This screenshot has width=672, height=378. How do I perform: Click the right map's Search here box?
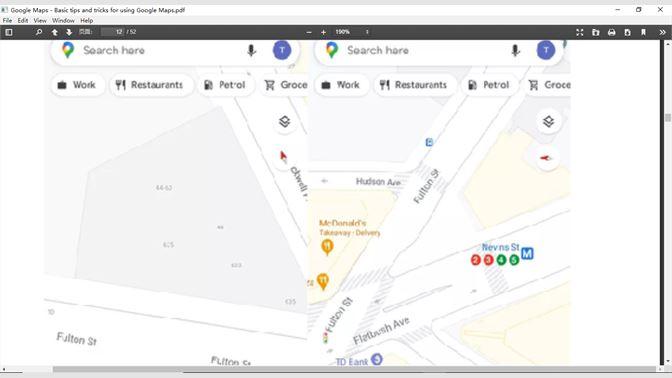[439, 51]
